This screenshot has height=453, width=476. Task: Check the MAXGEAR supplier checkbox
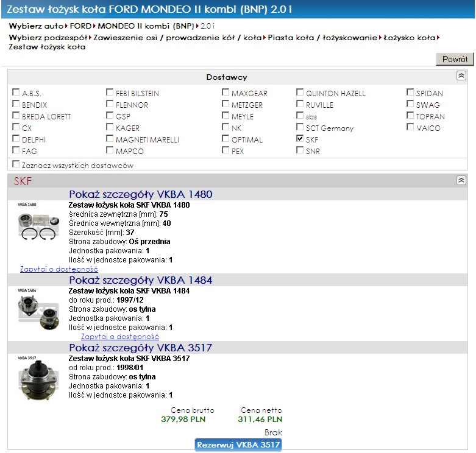coord(226,92)
